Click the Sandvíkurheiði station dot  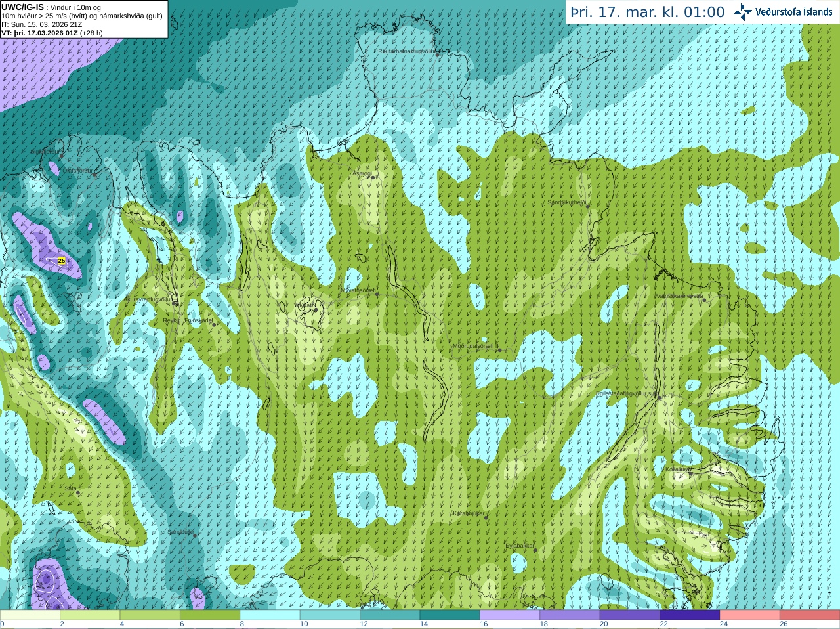click(x=588, y=206)
